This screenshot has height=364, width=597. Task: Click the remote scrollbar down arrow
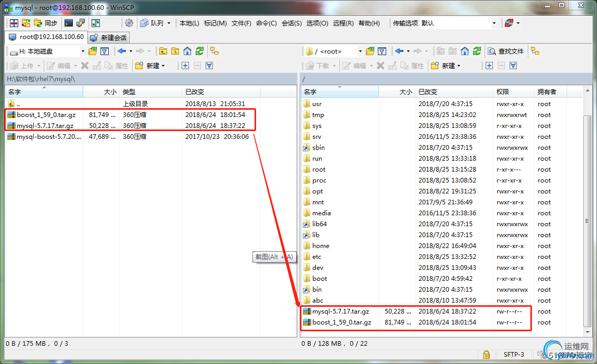click(588, 332)
